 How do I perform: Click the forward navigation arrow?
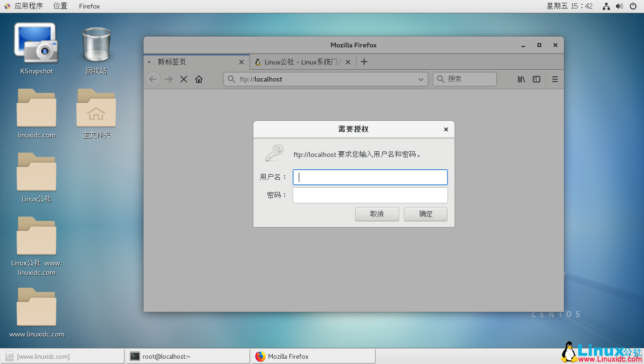click(x=169, y=79)
